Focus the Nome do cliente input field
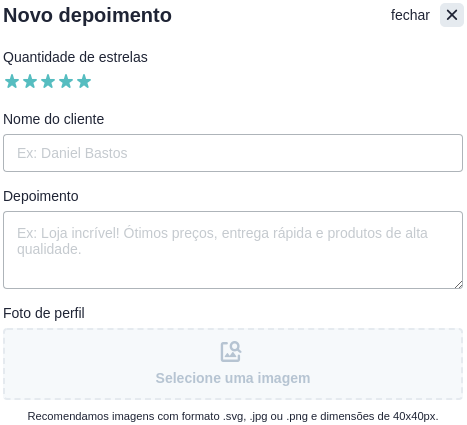 [233, 153]
